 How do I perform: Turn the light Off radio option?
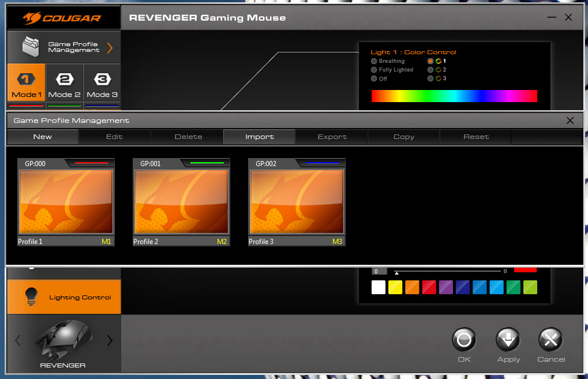374,78
